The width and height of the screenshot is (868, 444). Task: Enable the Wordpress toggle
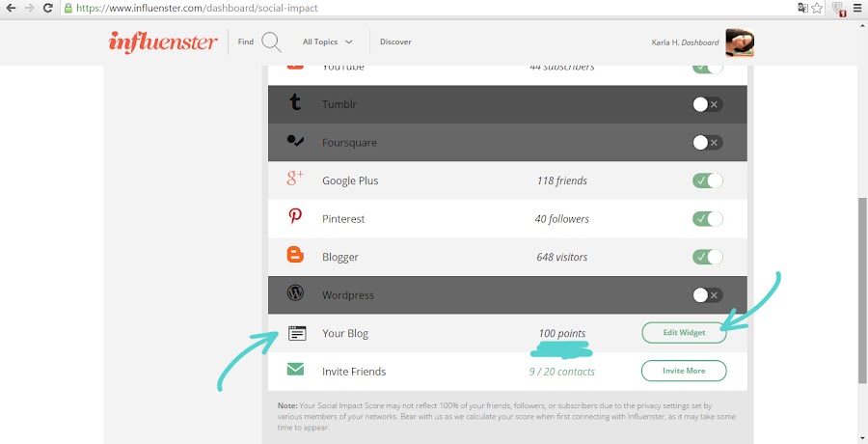point(708,295)
